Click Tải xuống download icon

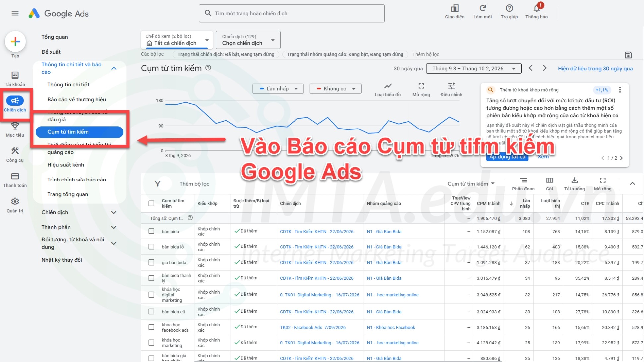[575, 181]
